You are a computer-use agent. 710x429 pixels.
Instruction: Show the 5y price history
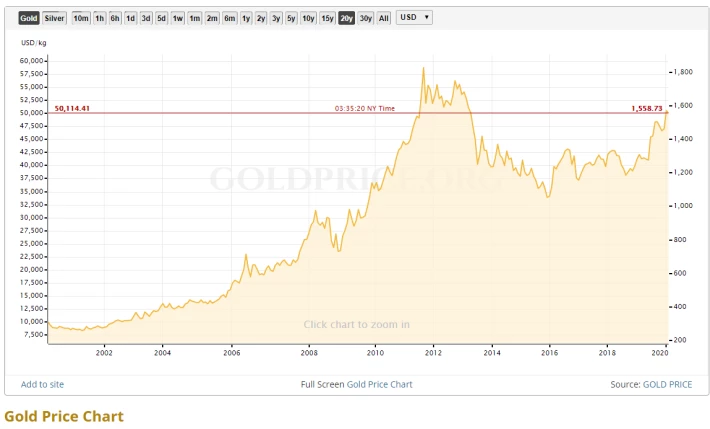tap(291, 18)
